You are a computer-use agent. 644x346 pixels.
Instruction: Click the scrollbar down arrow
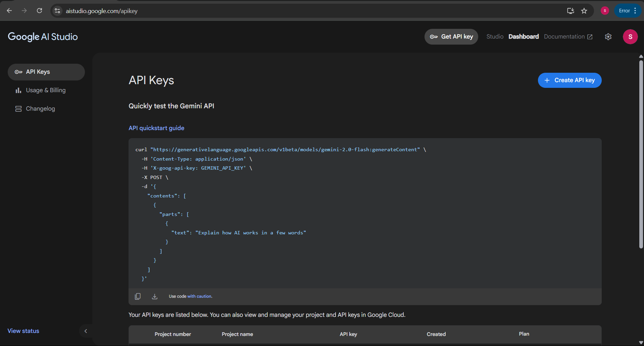click(641, 343)
